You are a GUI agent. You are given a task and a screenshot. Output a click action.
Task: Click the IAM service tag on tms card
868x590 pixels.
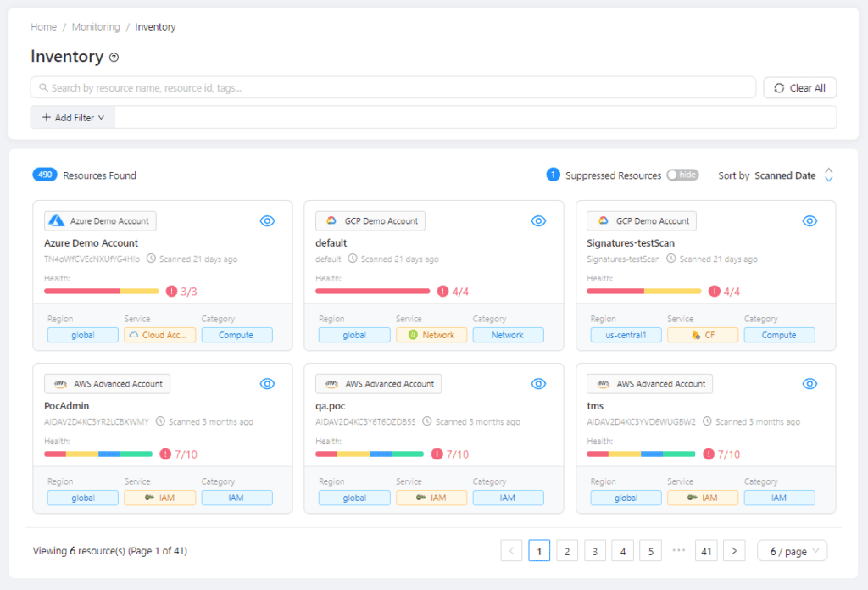[x=703, y=498]
